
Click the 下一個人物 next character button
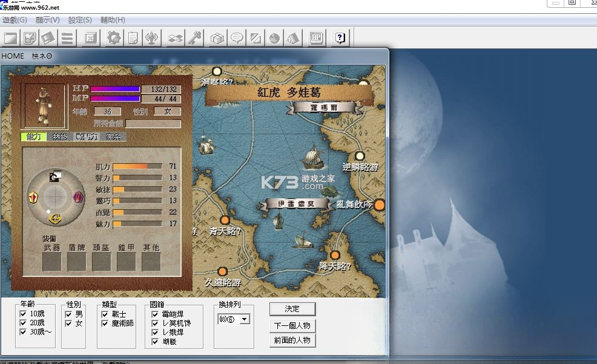292,325
